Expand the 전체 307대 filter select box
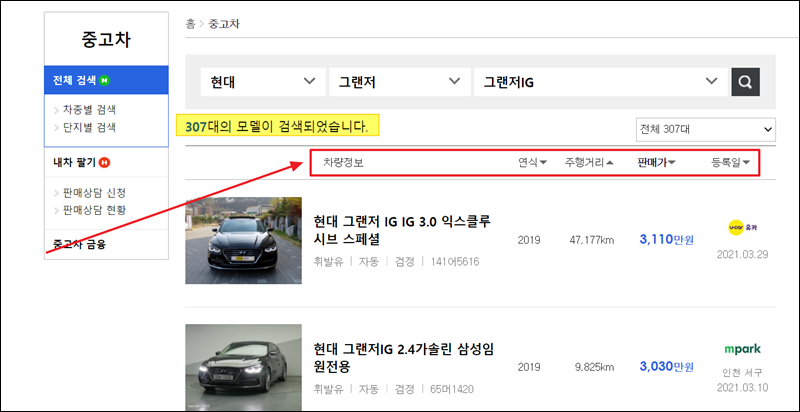The width and height of the screenshot is (800, 412). [x=706, y=130]
